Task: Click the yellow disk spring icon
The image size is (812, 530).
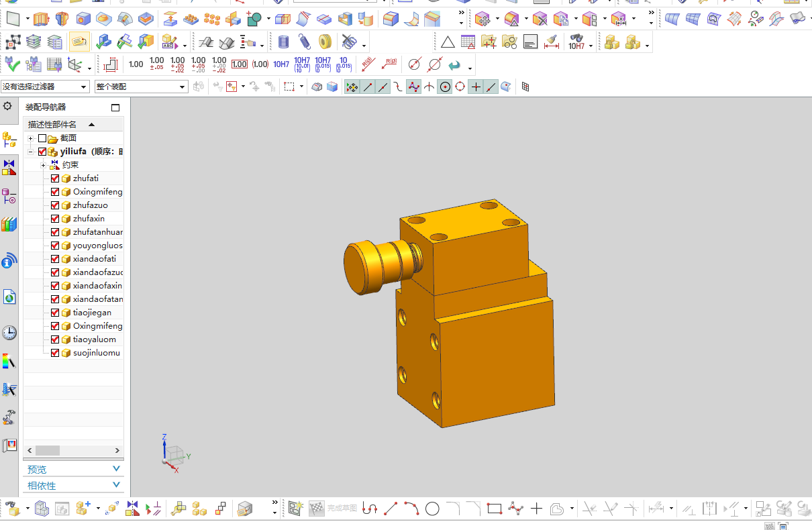Action: pos(325,42)
